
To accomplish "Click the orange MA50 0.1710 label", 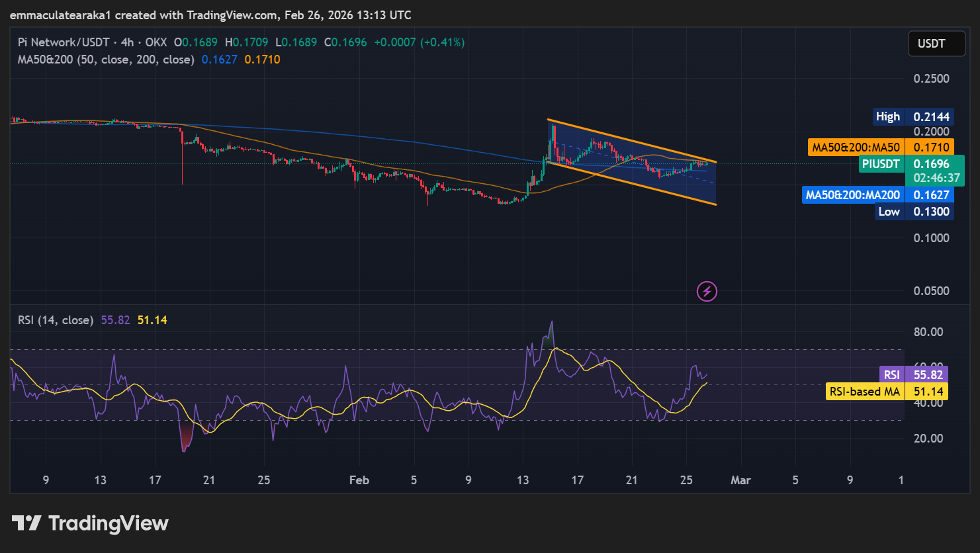I will pyautogui.click(x=880, y=148).
